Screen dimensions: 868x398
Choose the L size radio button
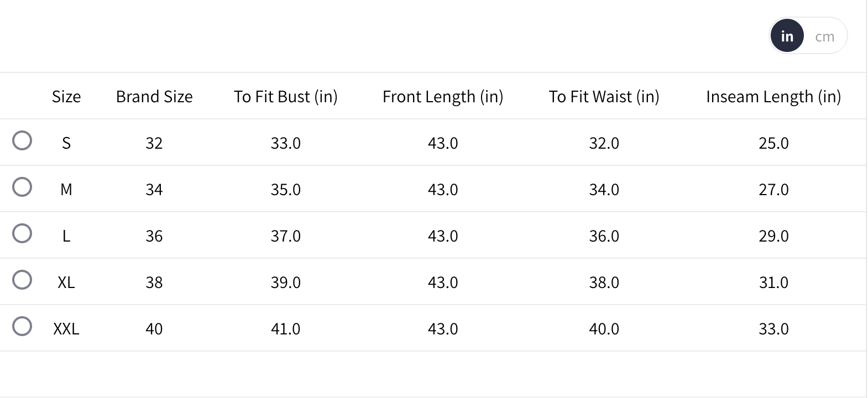tap(22, 233)
